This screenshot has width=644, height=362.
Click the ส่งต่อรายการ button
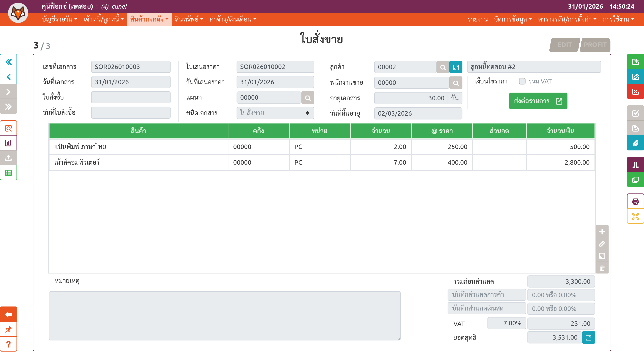(538, 101)
